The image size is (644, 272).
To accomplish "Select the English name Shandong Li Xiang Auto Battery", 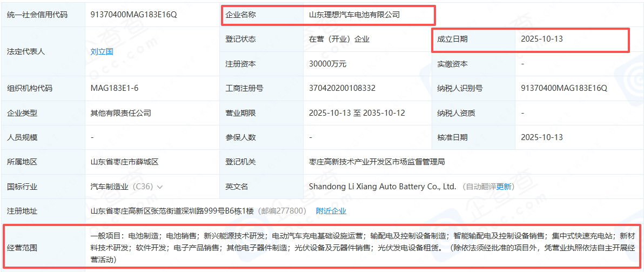I will coord(382,187).
